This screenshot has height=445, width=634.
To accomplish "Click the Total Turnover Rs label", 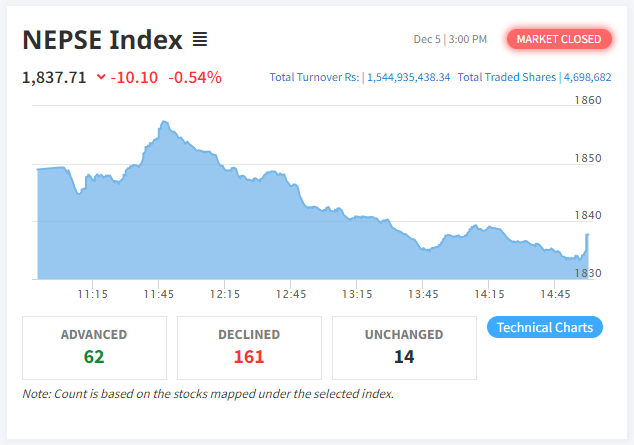I will coord(314,77).
